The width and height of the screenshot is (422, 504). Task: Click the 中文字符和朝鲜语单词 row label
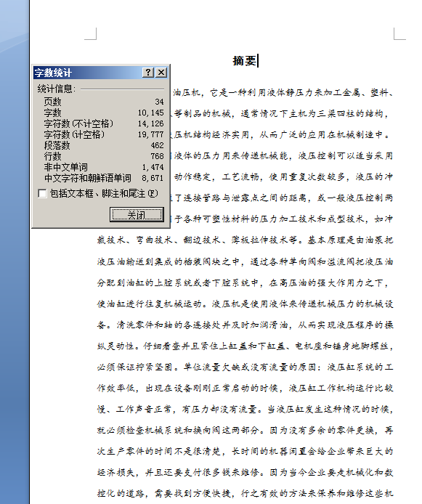(88, 178)
